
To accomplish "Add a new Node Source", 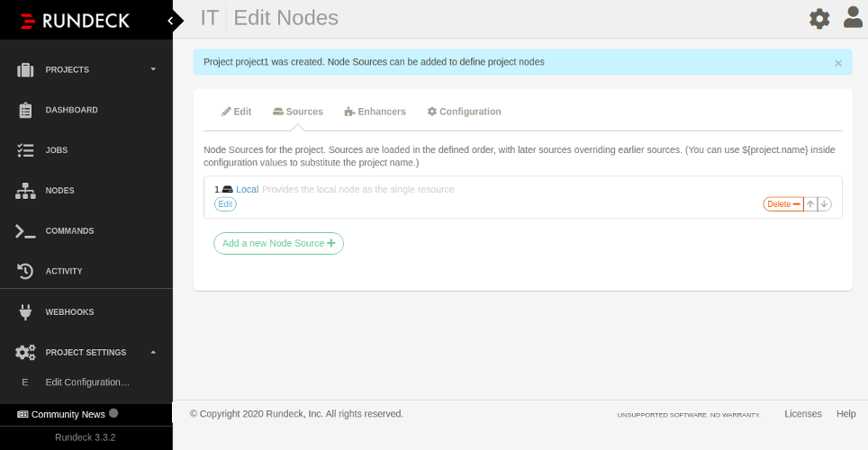I will pyautogui.click(x=278, y=244).
